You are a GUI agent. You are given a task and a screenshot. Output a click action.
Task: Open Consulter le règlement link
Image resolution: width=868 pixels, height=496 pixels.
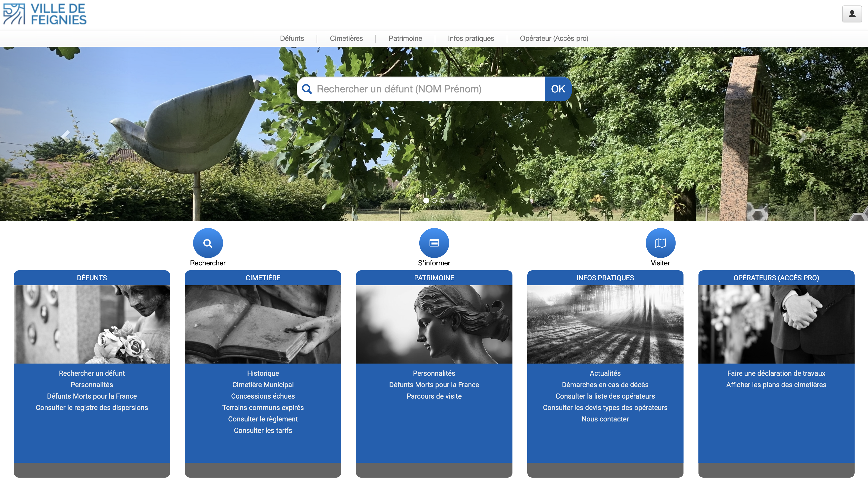coord(263,419)
